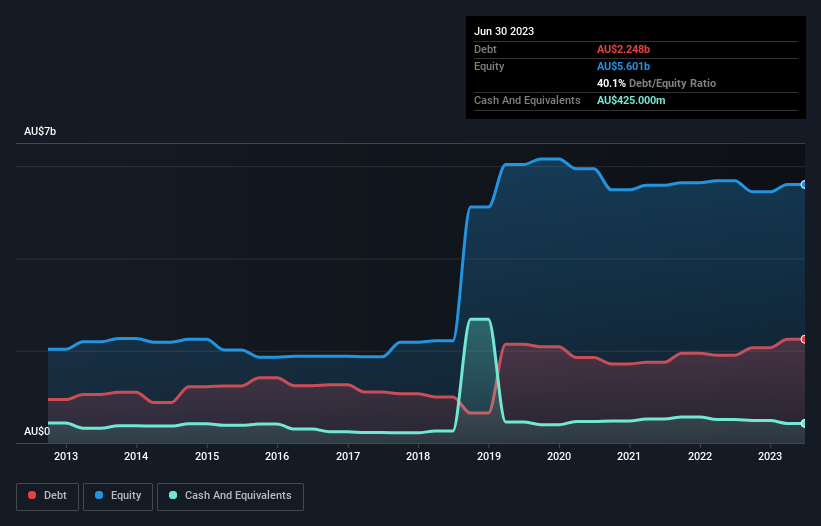The width and height of the screenshot is (821, 526).
Task: Click the AU$7b y-axis label
Action: [40, 131]
